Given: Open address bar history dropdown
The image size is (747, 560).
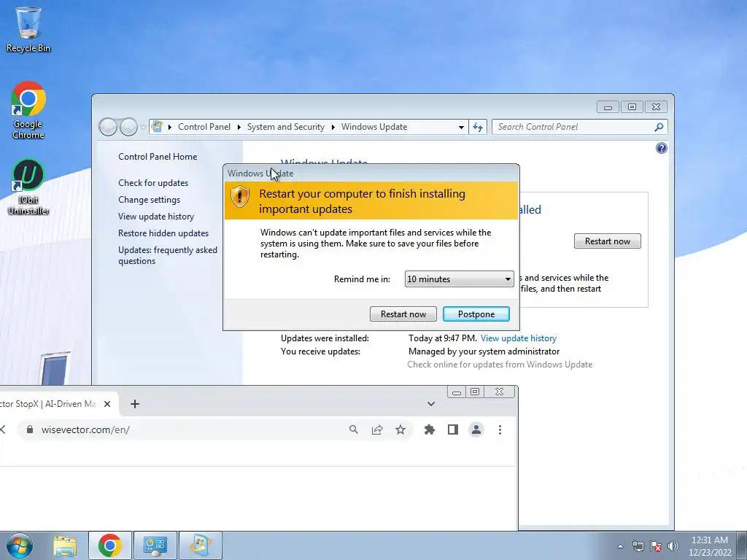Looking at the screenshot, I should [x=461, y=127].
